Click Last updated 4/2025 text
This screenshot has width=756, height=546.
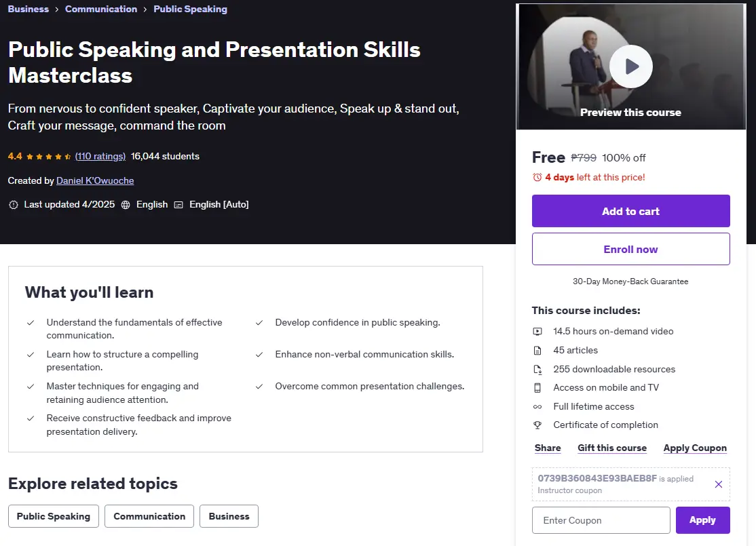[69, 204]
